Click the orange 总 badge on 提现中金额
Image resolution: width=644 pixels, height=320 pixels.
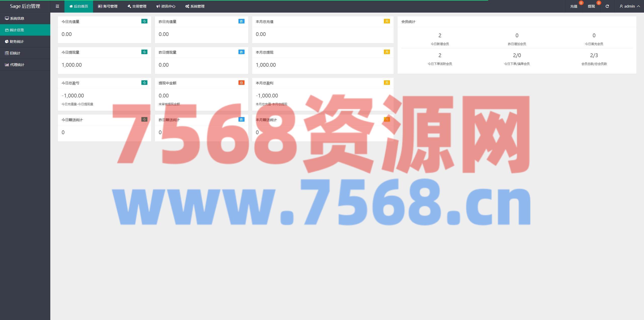point(241,83)
